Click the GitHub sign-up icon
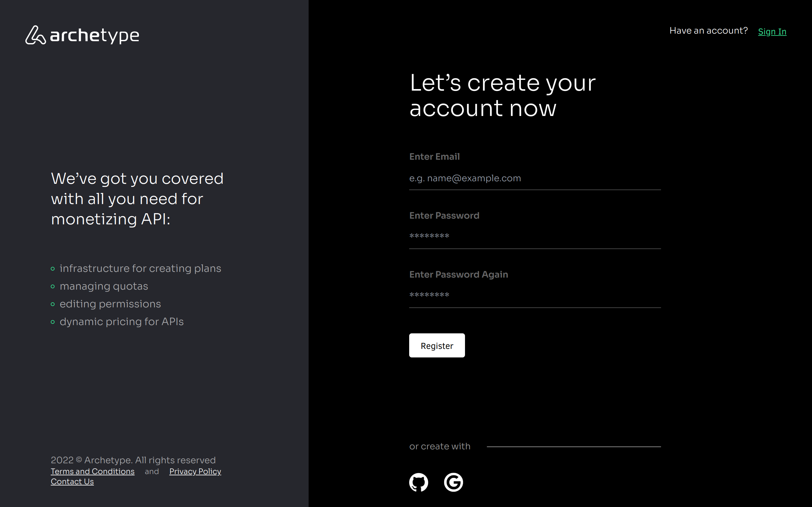The image size is (812, 507). point(418,482)
